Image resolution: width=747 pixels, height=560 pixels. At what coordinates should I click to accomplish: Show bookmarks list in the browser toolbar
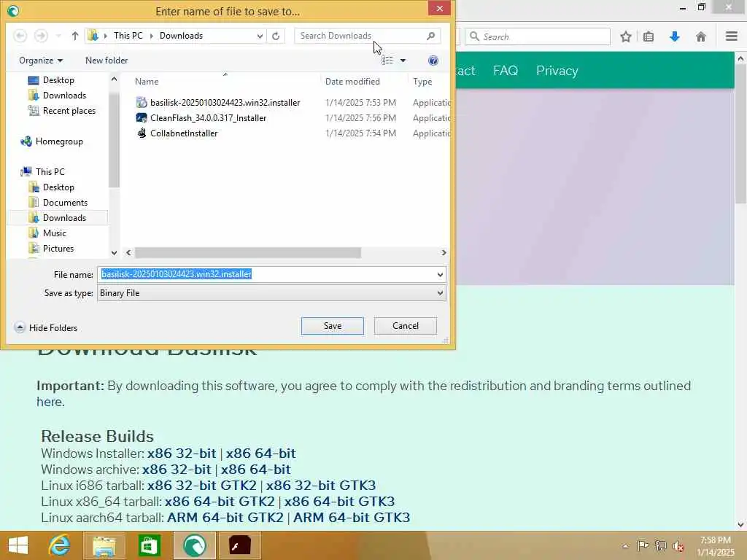(x=649, y=36)
